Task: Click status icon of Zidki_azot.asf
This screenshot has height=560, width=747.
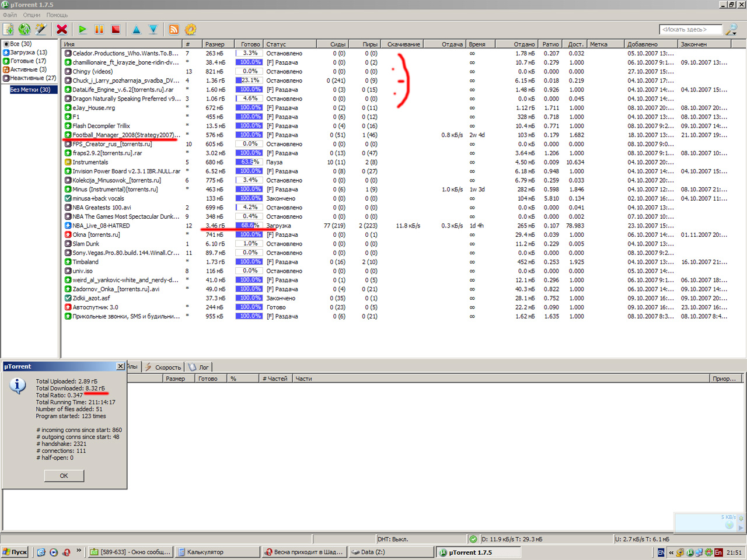Action: 68,298
